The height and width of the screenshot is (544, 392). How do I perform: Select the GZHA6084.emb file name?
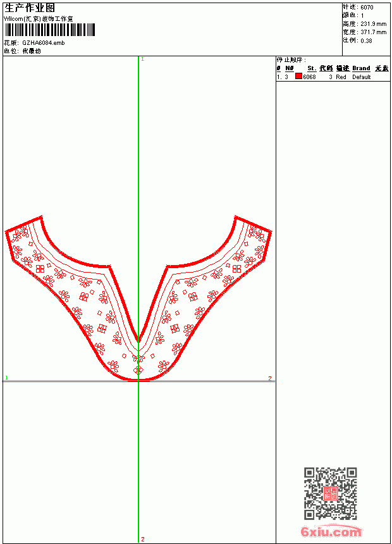pyautogui.click(x=44, y=43)
